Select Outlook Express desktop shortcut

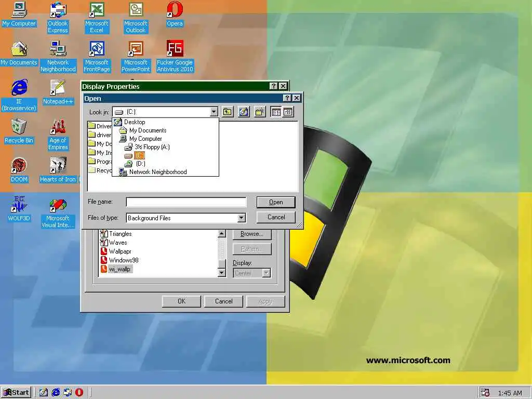coord(58,18)
